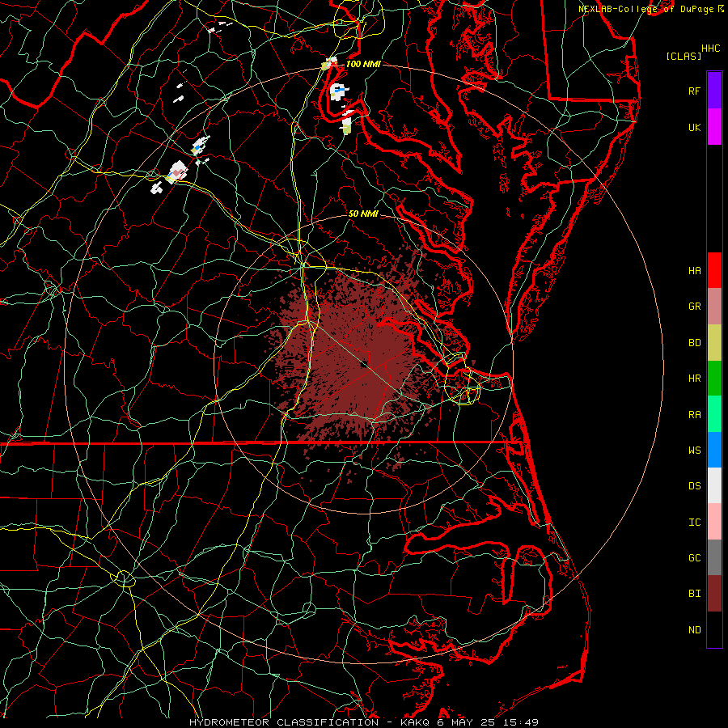Click the DS legend label
This screenshot has width=728, height=728.
pos(694,486)
